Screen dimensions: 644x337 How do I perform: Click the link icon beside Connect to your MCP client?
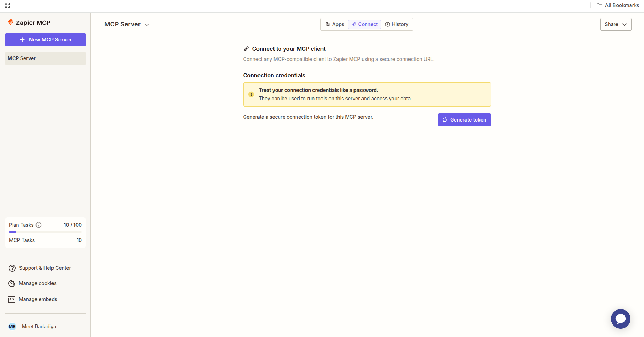(x=246, y=49)
